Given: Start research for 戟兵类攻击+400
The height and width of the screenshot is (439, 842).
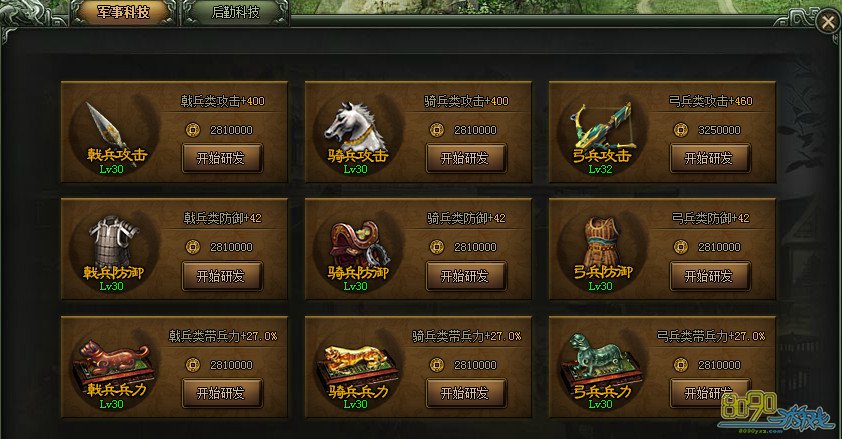Looking at the screenshot, I should pos(222,158).
